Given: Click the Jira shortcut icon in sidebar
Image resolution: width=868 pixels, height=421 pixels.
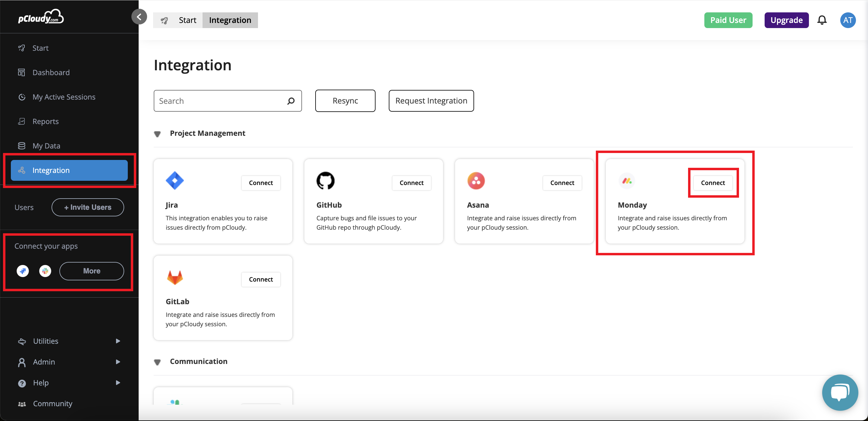Looking at the screenshot, I should tap(23, 271).
